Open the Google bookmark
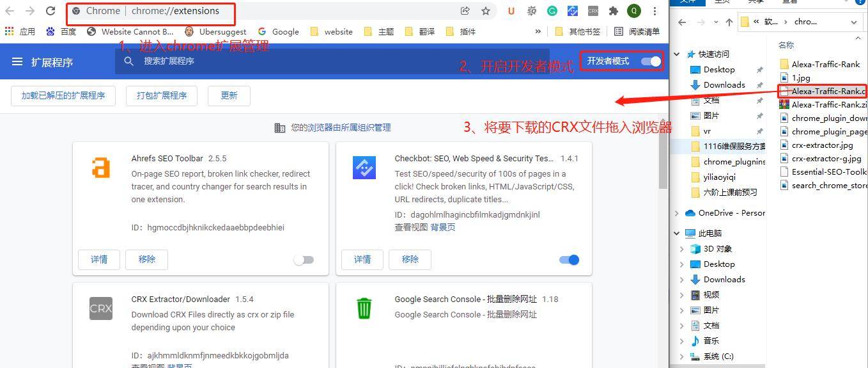 point(278,31)
